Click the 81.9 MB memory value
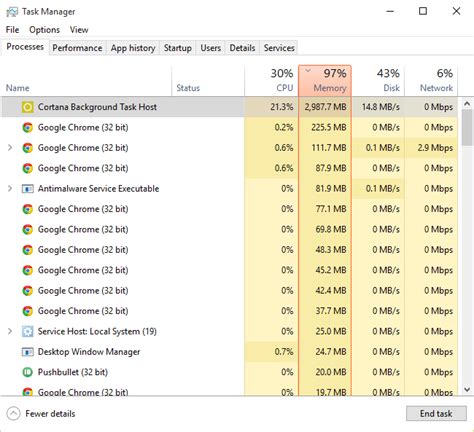 331,189
